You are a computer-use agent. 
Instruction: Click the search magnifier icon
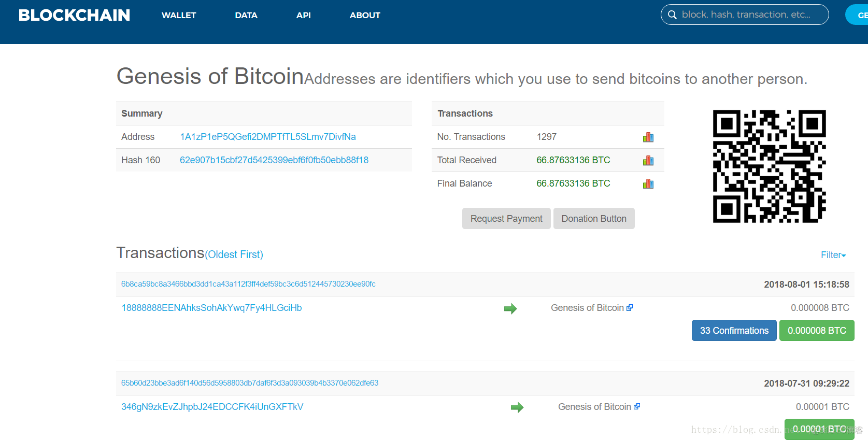[672, 15]
